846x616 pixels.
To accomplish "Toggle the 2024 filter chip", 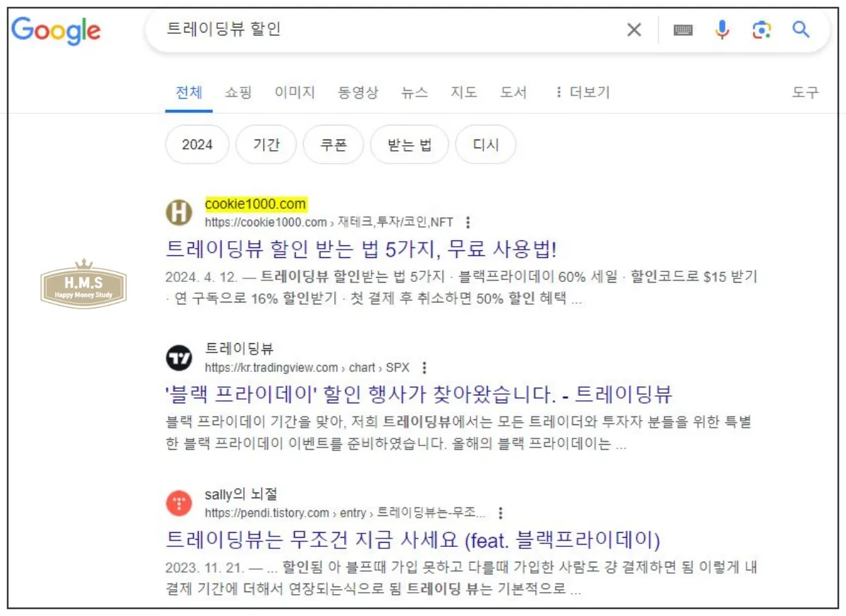I will tap(196, 144).
